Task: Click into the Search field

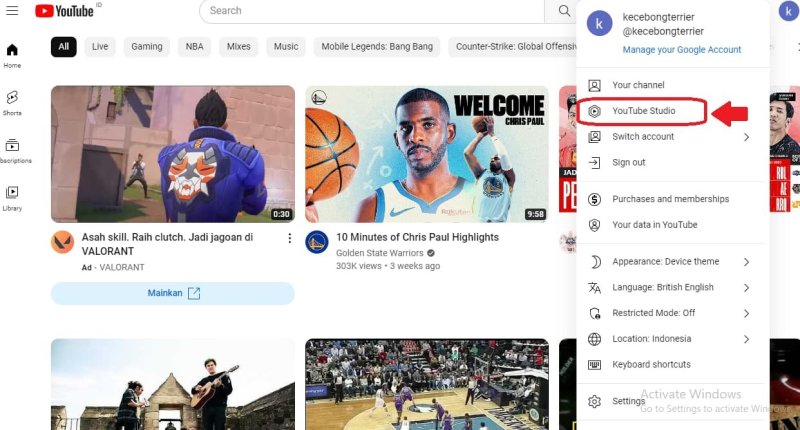Action: click(372, 11)
